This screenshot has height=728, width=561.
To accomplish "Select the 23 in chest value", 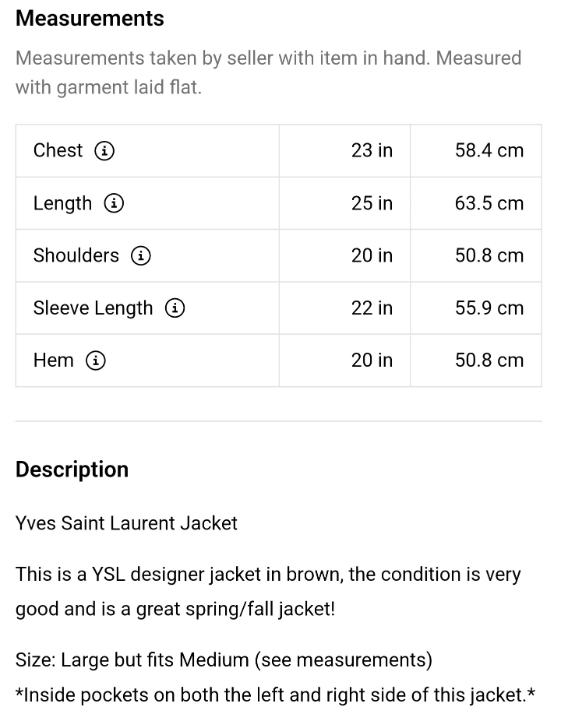I will [x=372, y=150].
